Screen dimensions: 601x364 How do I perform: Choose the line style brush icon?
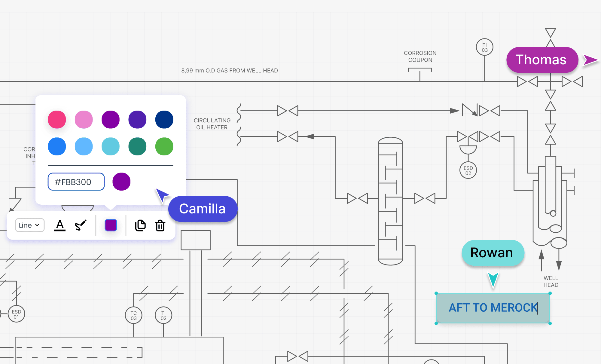pyautogui.click(x=81, y=225)
